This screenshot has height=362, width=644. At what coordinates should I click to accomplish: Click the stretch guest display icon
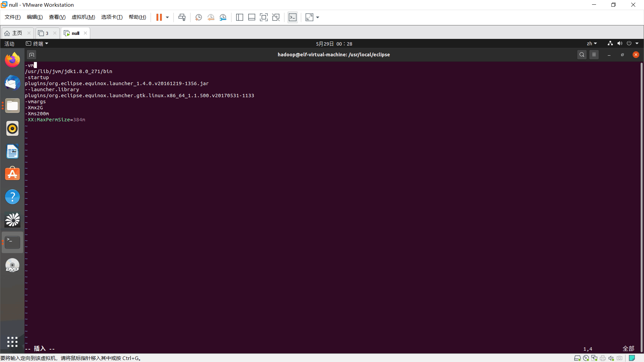point(309,17)
